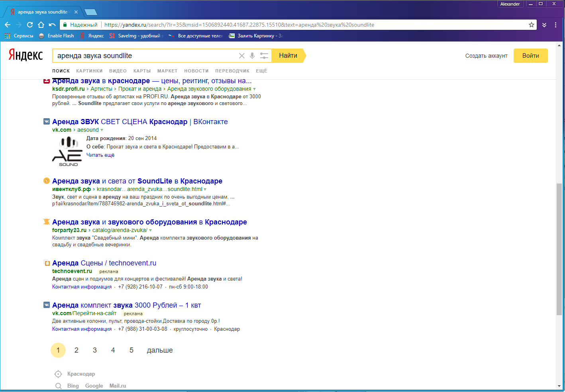Switch to the Переводчик search tab
This screenshot has height=392, width=565.
[x=232, y=71]
